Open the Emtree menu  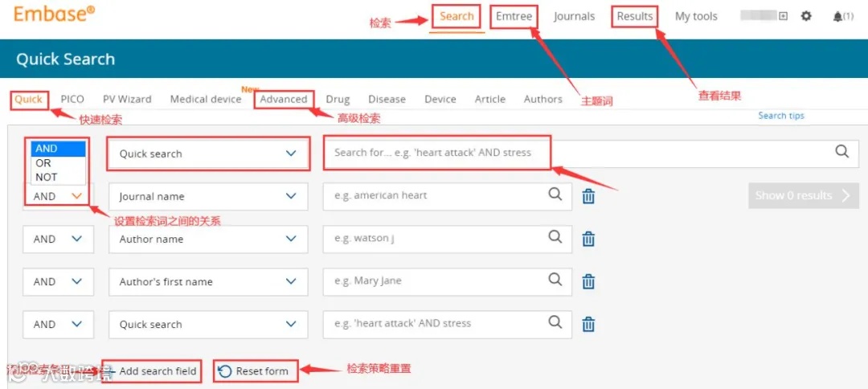(x=514, y=16)
